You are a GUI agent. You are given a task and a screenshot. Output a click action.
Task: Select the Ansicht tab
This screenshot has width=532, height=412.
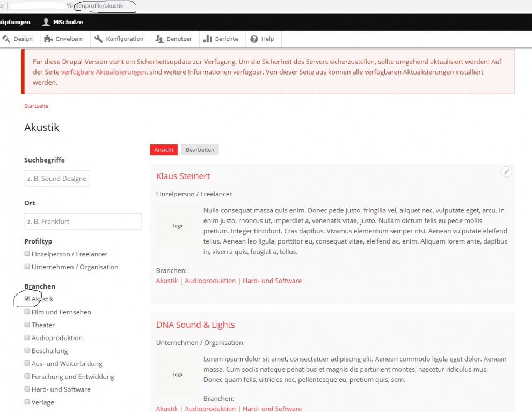[x=164, y=150]
